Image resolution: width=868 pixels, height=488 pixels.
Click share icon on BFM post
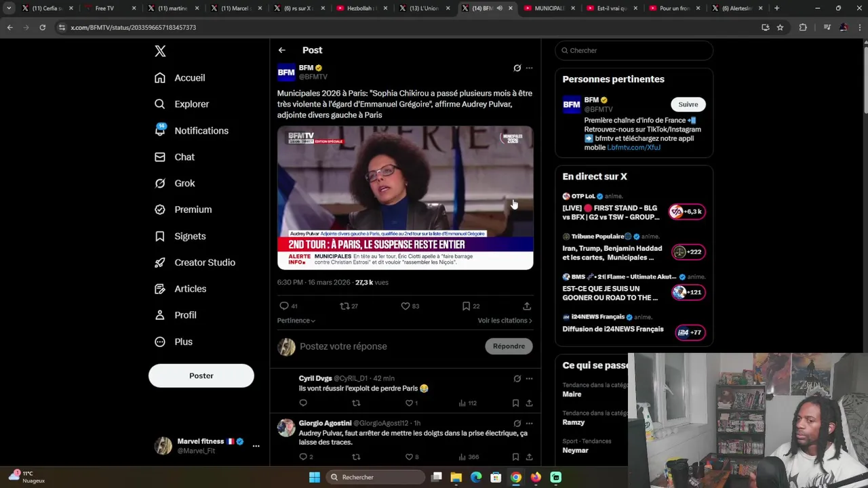click(527, 306)
